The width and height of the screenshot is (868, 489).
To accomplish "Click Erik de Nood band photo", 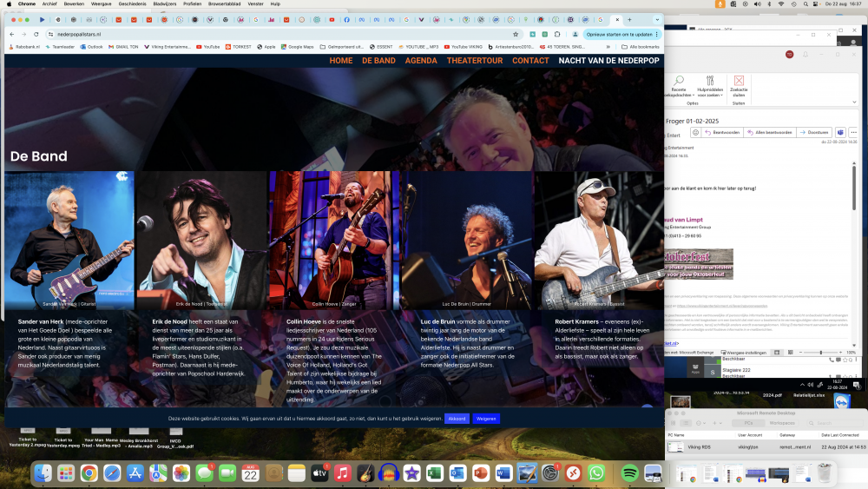I will tap(201, 240).
